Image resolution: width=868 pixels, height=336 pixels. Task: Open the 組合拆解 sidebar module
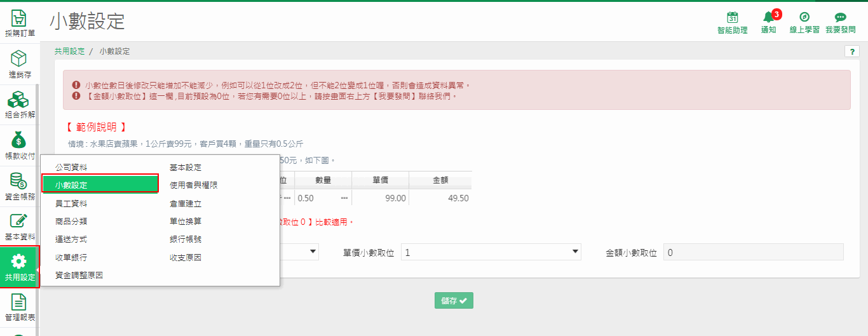[19, 105]
